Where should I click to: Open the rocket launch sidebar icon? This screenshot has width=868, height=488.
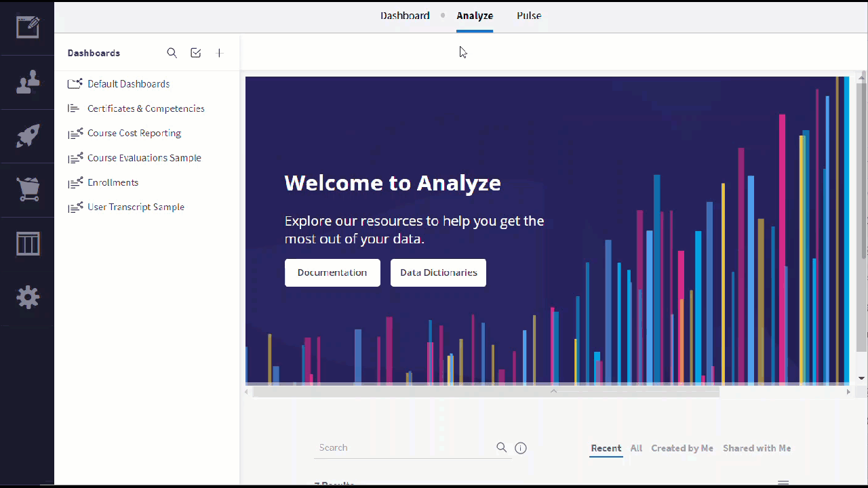(x=28, y=136)
